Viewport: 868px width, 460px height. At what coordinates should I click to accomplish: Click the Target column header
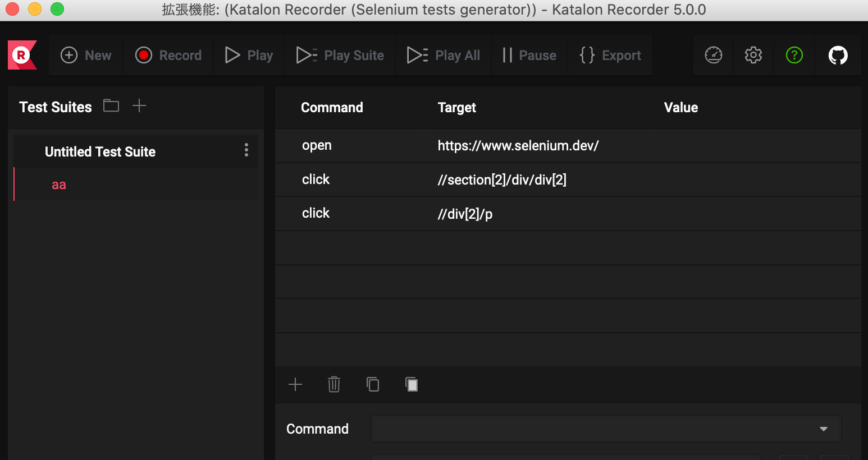pos(456,108)
